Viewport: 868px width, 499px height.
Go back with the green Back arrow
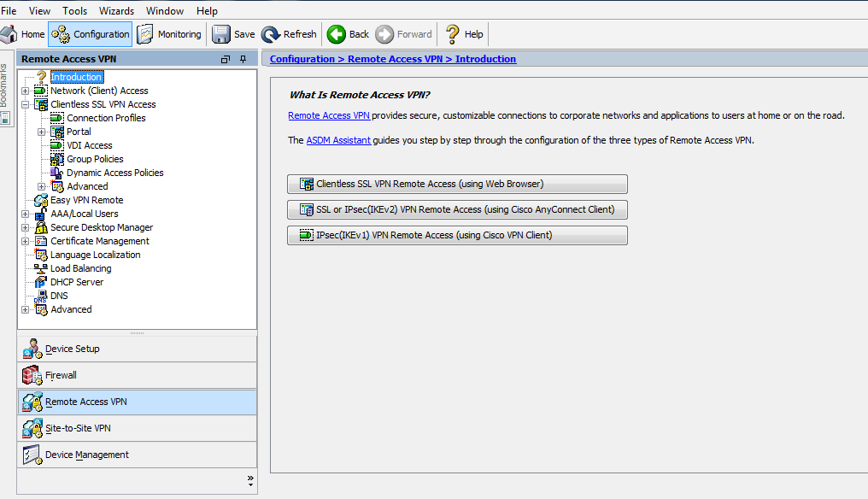[337, 34]
